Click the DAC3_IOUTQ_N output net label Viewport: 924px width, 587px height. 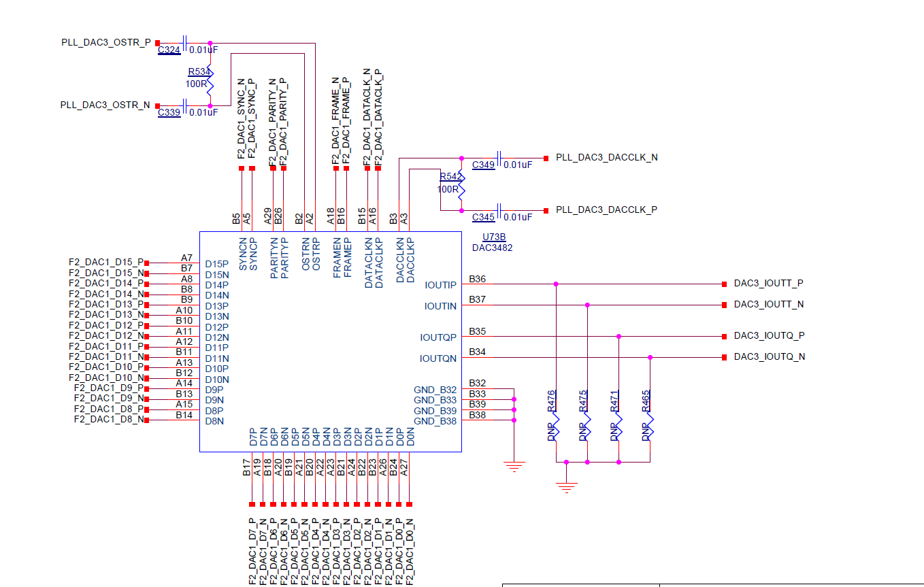[770, 356]
